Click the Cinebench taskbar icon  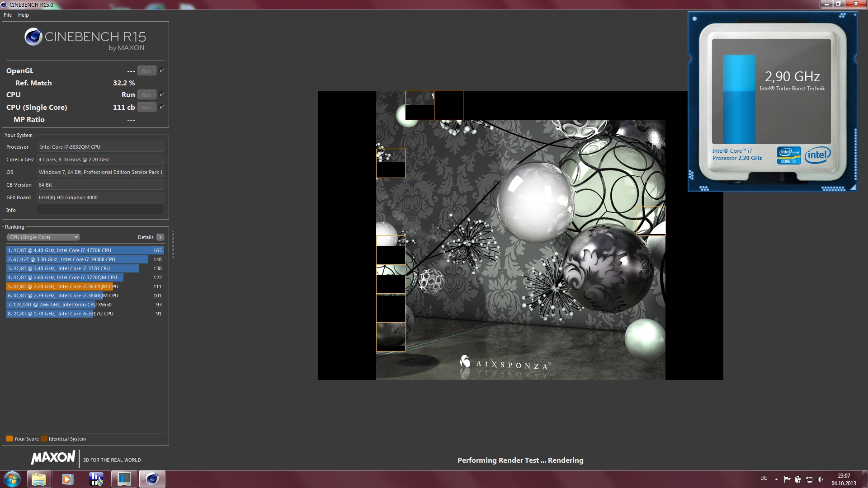[152, 479]
